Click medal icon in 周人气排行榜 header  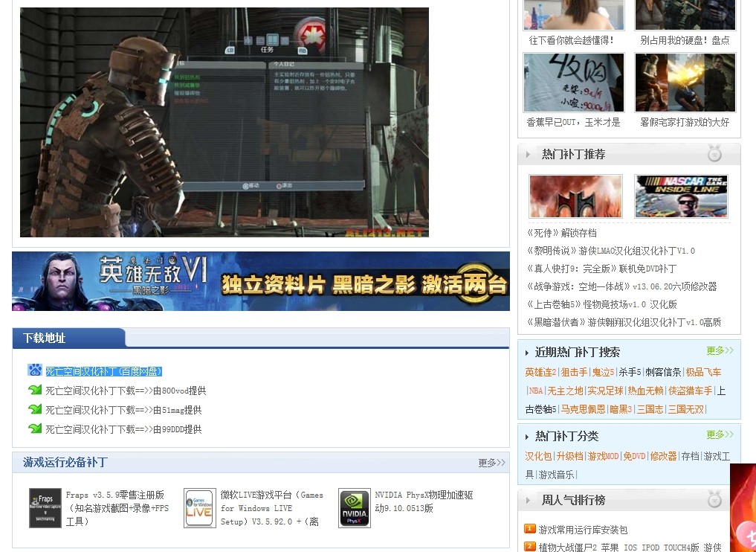(714, 499)
